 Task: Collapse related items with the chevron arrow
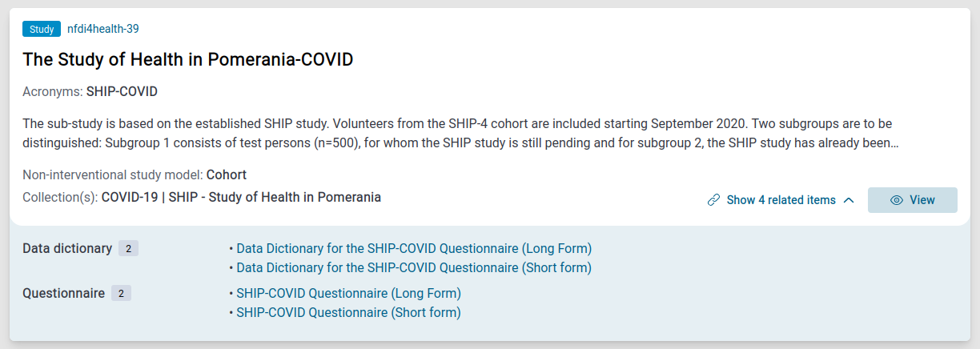click(x=849, y=200)
